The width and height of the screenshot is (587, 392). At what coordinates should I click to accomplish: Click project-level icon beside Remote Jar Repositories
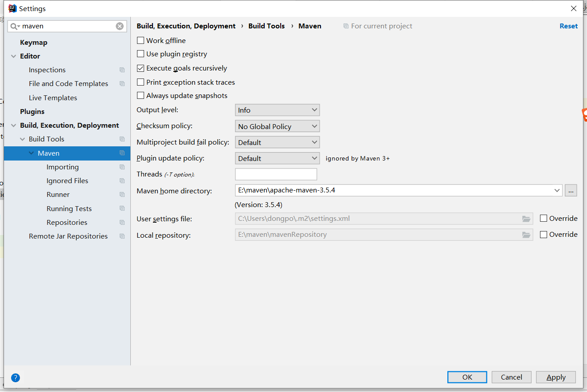(x=122, y=236)
